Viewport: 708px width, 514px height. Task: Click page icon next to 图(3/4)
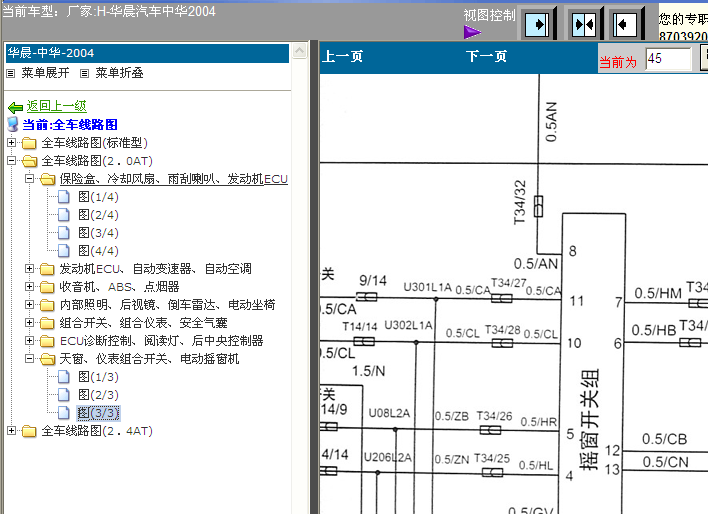point(64,233)
